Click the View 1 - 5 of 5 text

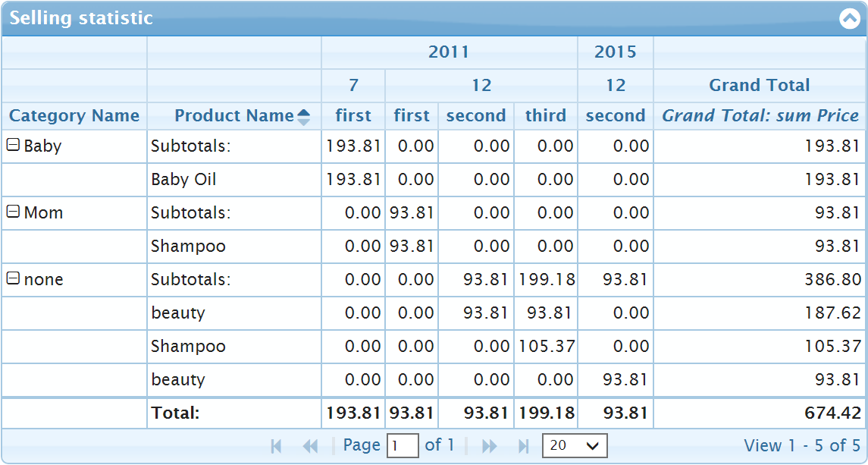(x=802, y=445)
